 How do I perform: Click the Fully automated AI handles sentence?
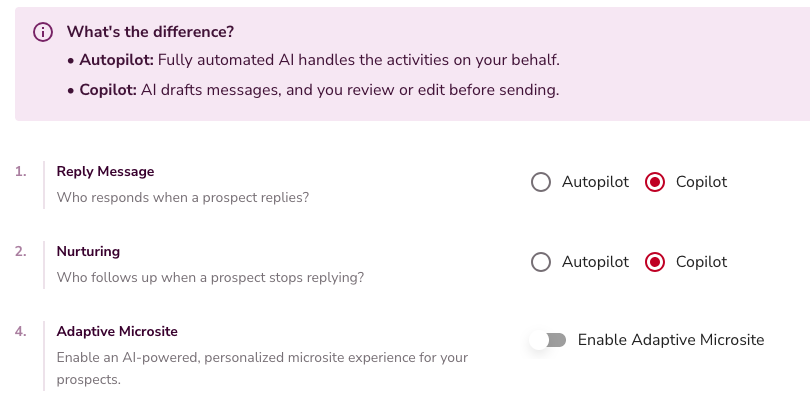pos(366,60)
